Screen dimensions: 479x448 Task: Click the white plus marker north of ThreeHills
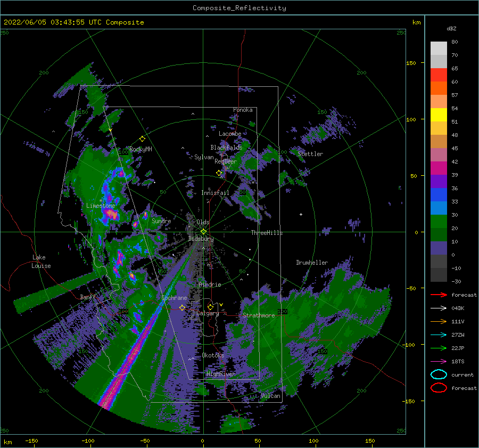301,214
